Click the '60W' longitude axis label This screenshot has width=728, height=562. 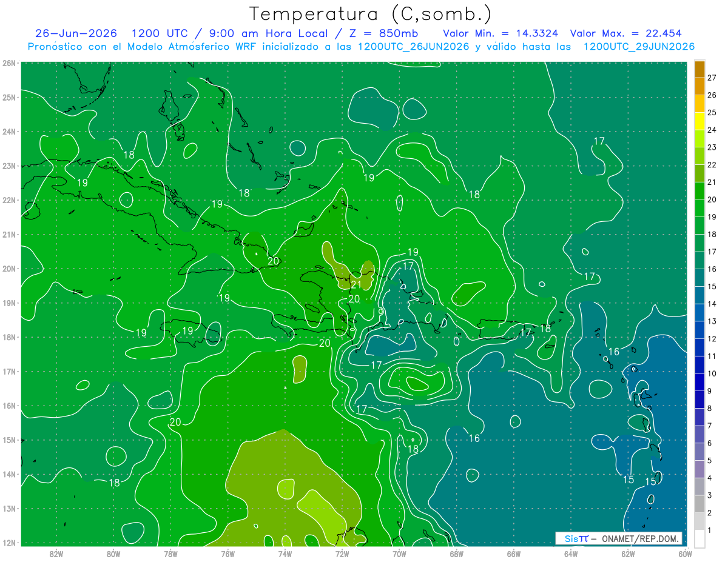pyautogui.click(x=685, y=554)
